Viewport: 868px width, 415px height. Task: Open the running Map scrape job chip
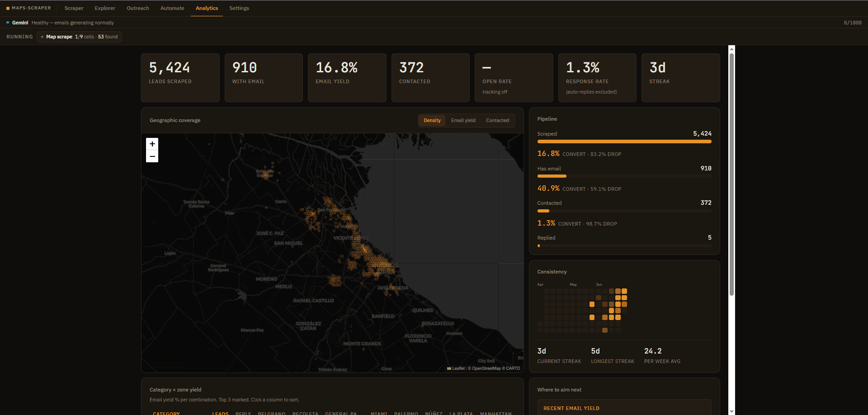pos(79,37)
